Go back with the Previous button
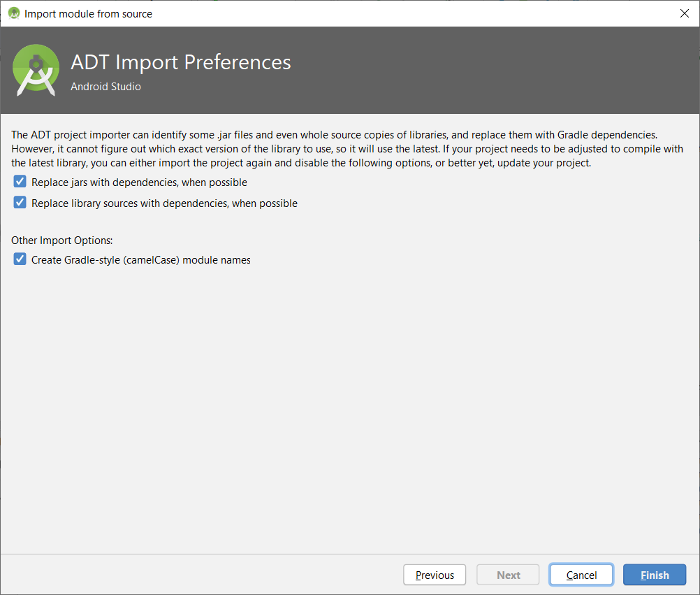This screenshot has height=595, width=700. pyautogui.click(x=435, y=575)
